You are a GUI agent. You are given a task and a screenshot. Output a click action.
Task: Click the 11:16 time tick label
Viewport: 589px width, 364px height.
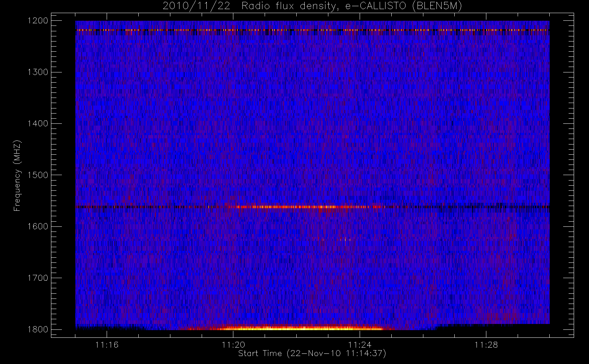pos(107,345)
